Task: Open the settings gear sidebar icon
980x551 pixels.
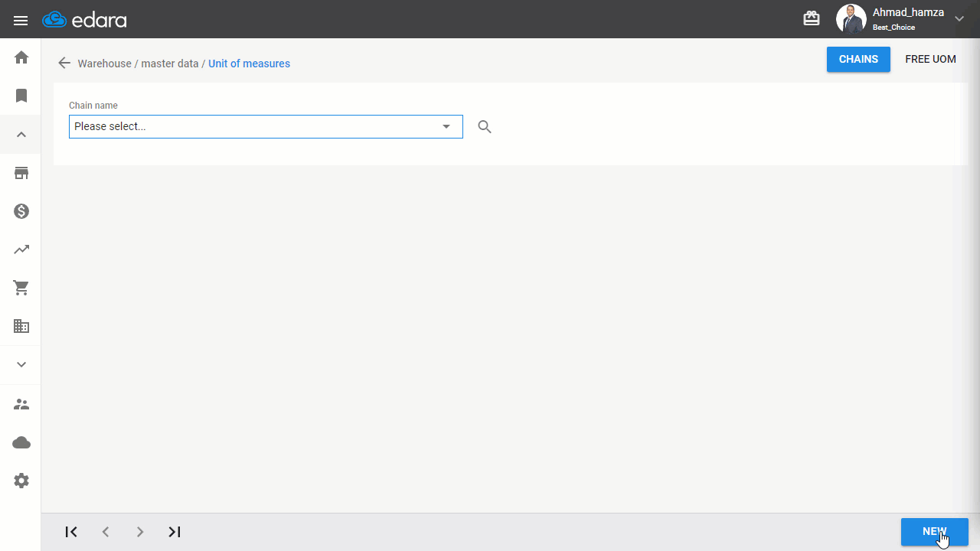Action: (x=21, y=481)
